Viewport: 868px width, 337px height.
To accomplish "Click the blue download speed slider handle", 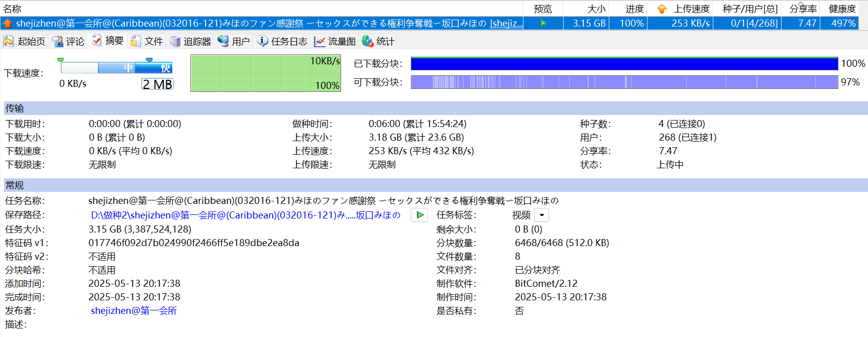I will tap(149, 60).
